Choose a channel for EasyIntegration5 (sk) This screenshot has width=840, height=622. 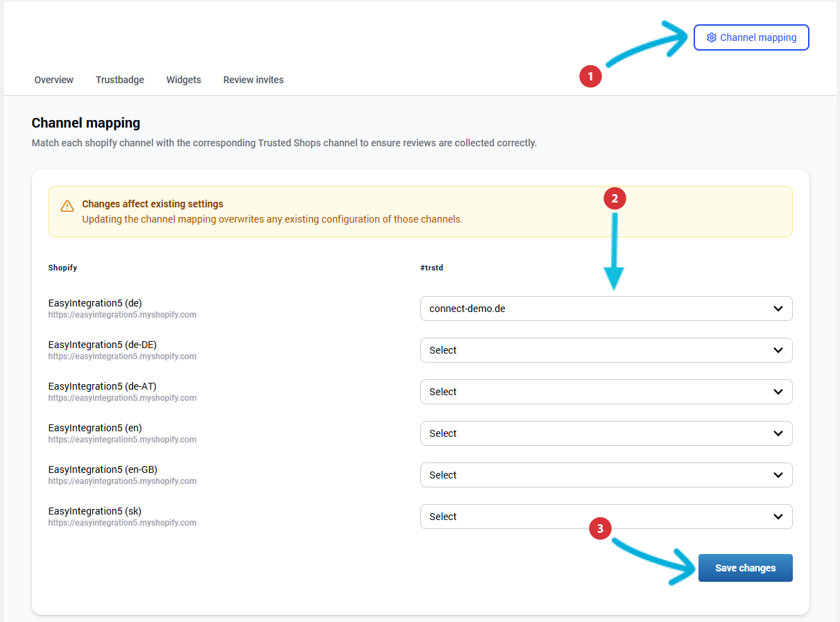click(606, 517)
